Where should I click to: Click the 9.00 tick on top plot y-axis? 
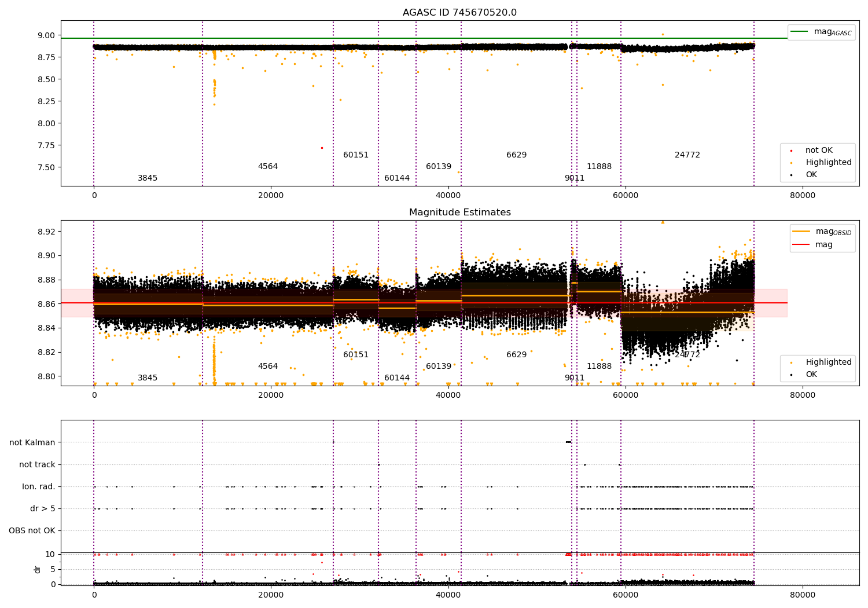point(46,35)
